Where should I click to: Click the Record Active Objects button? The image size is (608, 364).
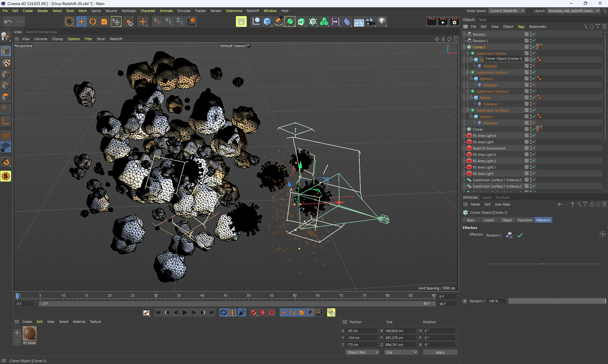click(x=254, y=312)
